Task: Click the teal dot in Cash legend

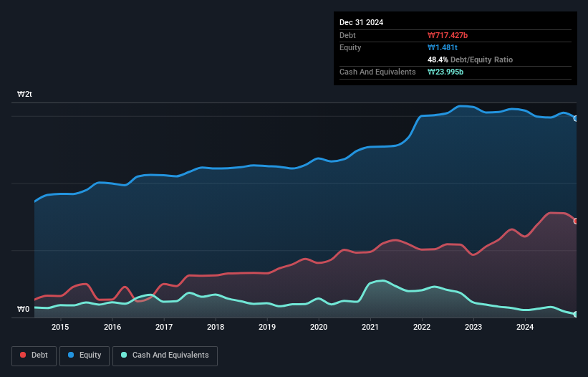Action: (x=124, y=355)
